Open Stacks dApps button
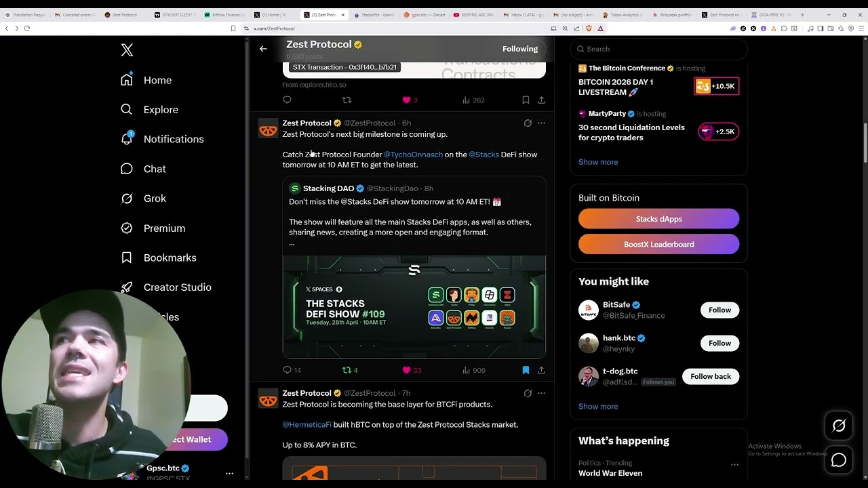Viewport: 868px width, 488px height. pyautogui.click(x=658, y=219)
